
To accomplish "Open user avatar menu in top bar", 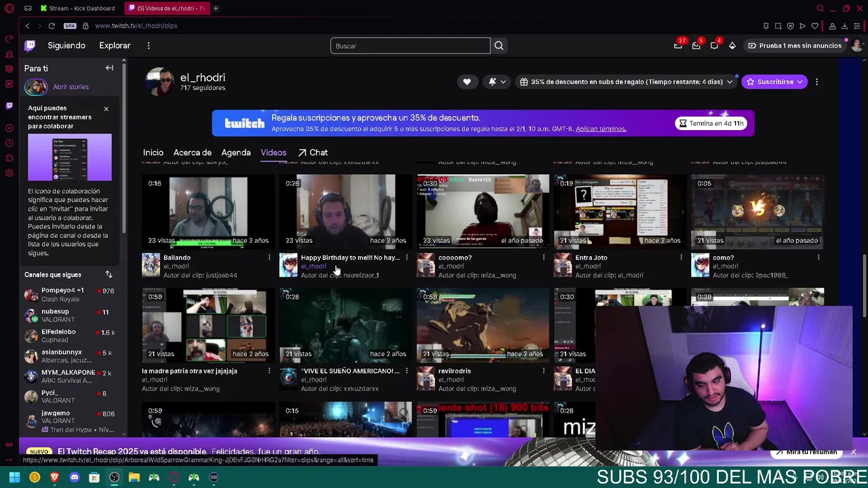I will point(856,45).
